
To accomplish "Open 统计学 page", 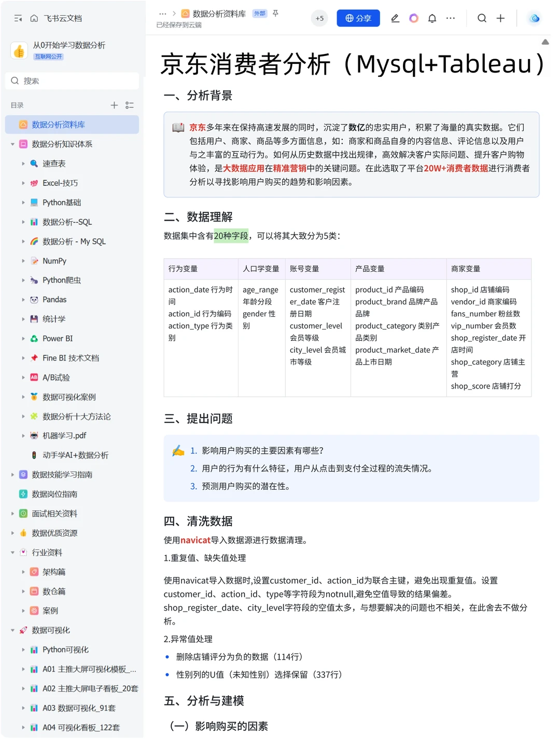I will click(54, 319).
